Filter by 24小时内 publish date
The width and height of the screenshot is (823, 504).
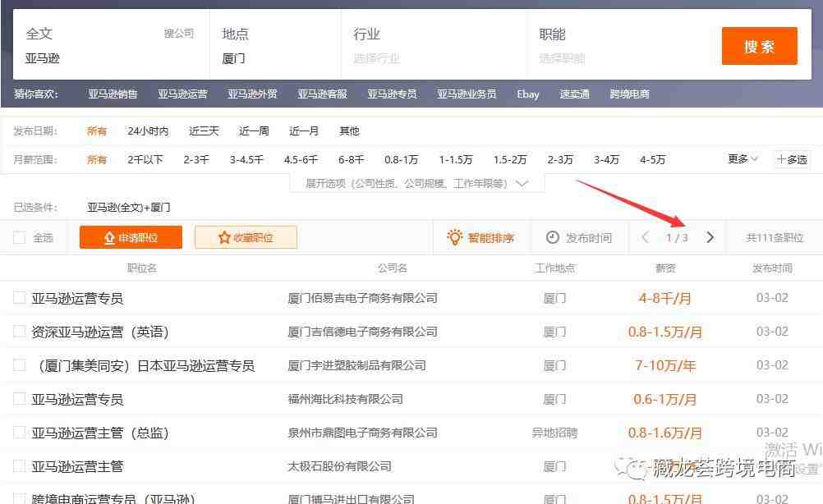coord(148,131)
